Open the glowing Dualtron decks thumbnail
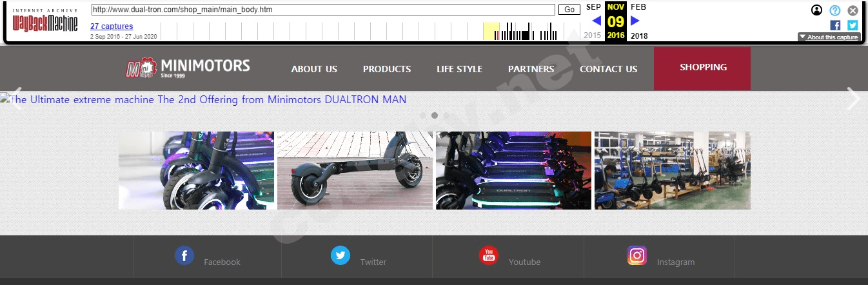The width and height of the screenshot is (868, 285). click(x=513, y=170)
